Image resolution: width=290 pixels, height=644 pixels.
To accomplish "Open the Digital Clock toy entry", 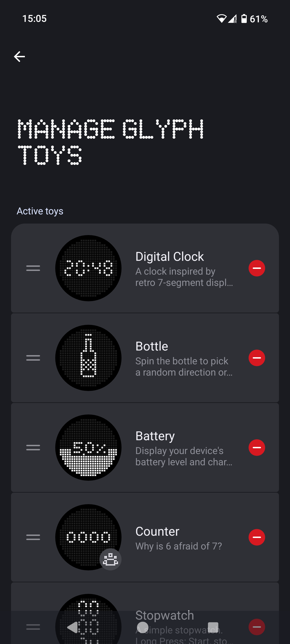I will 169,257.
